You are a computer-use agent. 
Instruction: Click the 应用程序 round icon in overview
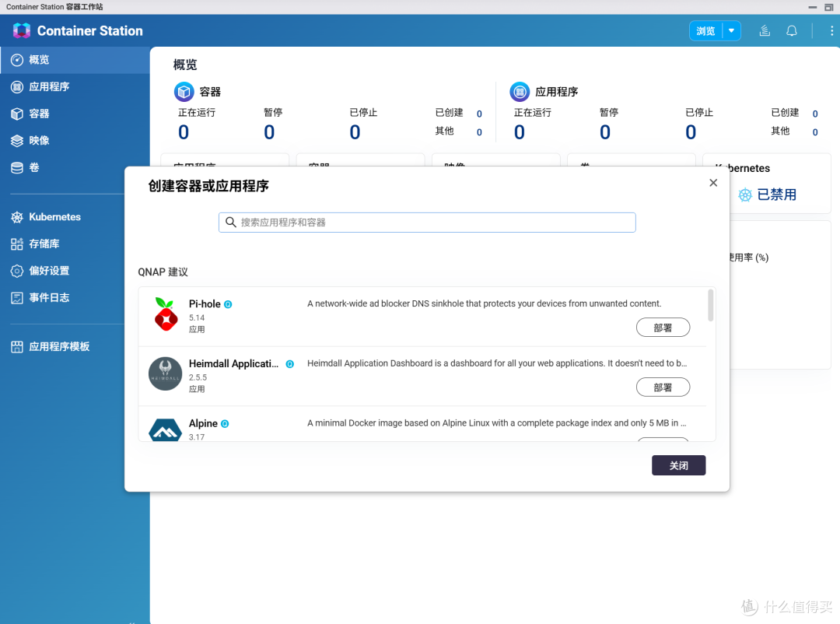coord(519,92)
